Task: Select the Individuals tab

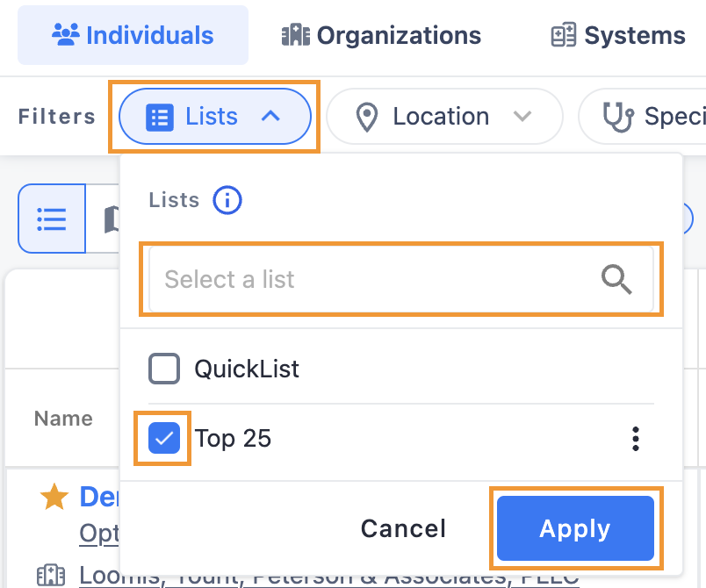Action: (x=133, y=35)
